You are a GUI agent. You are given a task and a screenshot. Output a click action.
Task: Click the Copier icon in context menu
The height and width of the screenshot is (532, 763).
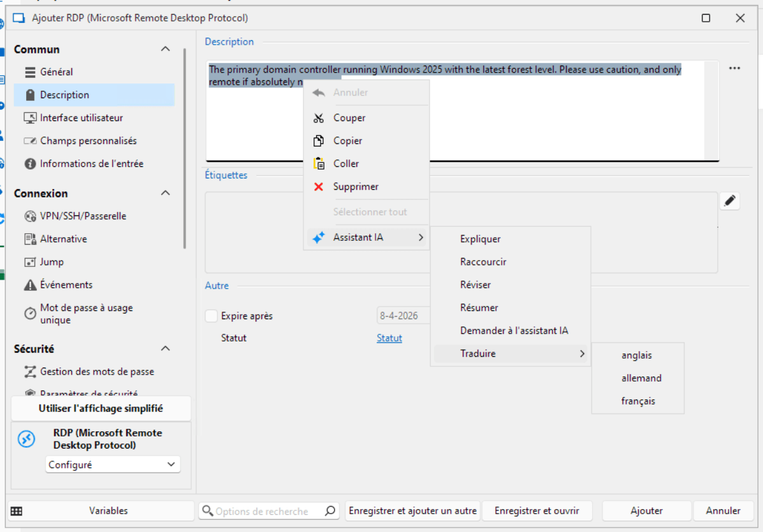[319, 141]
